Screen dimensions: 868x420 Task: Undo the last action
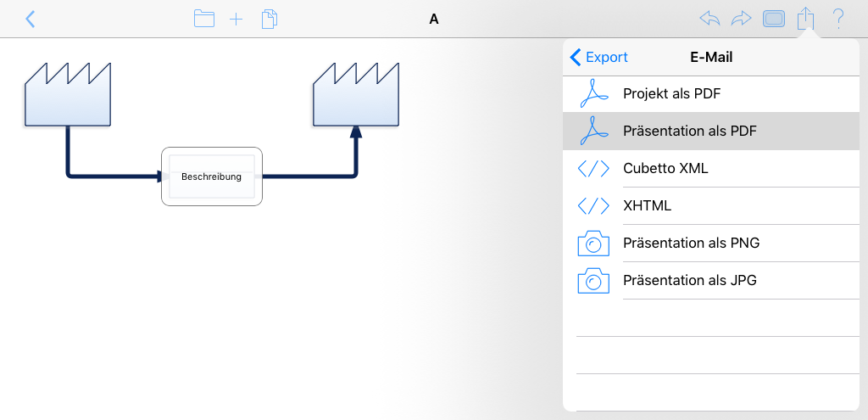709,19
